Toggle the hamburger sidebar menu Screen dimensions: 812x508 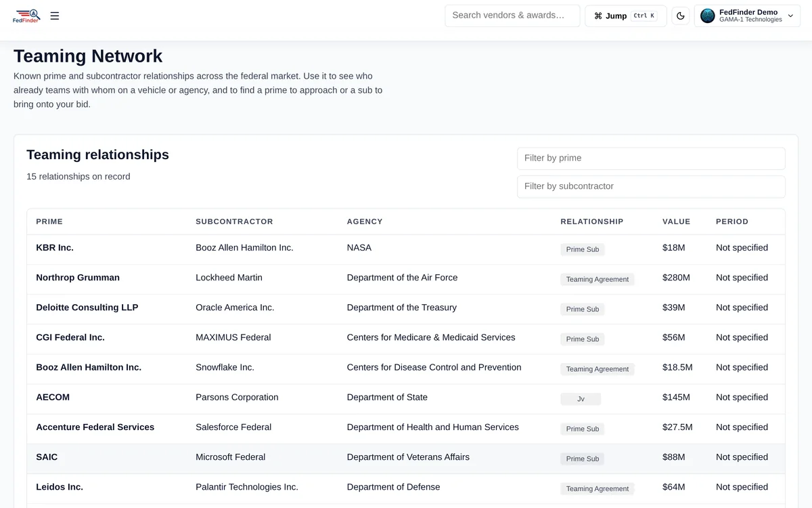(55, 16)
